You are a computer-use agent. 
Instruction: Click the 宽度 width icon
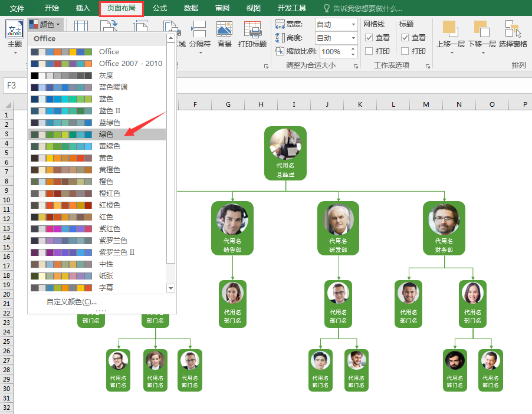[280, 24]
